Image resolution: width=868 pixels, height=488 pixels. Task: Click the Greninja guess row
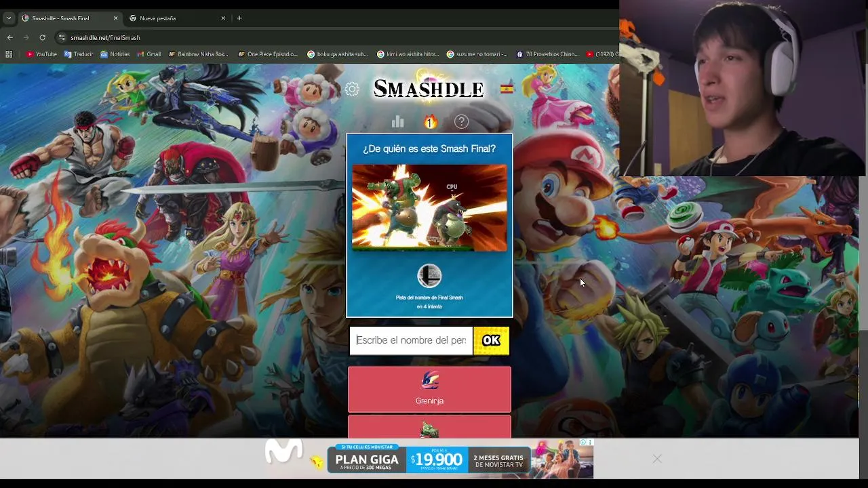429,390
